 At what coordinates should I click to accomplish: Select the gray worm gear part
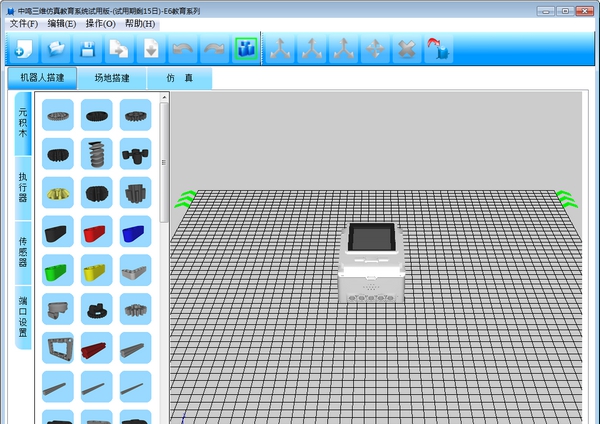pos(97,154)
